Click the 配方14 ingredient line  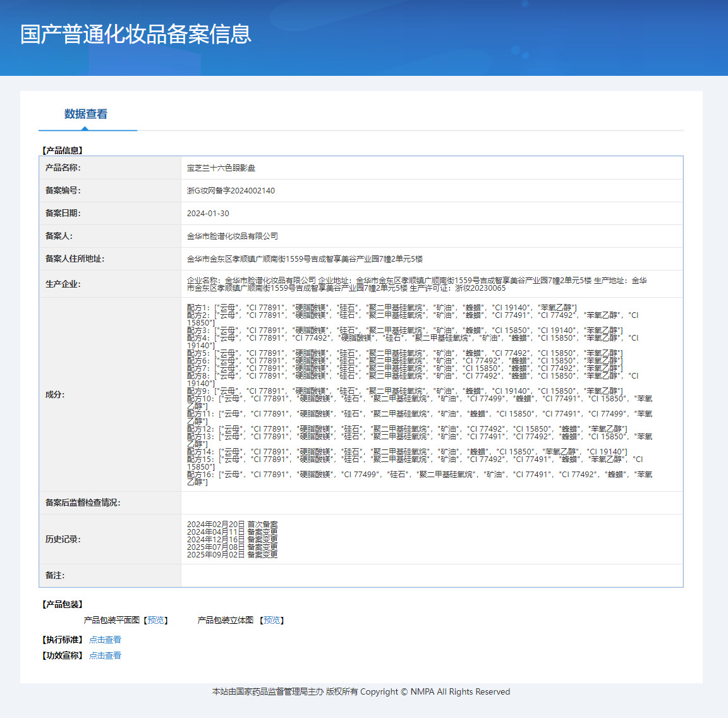click(407, 451)
